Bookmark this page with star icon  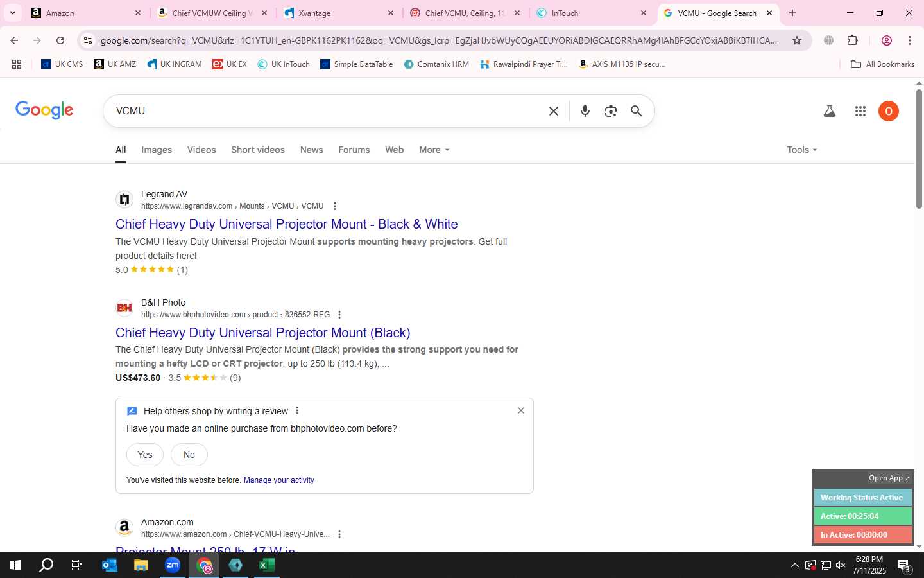point(797,40)
